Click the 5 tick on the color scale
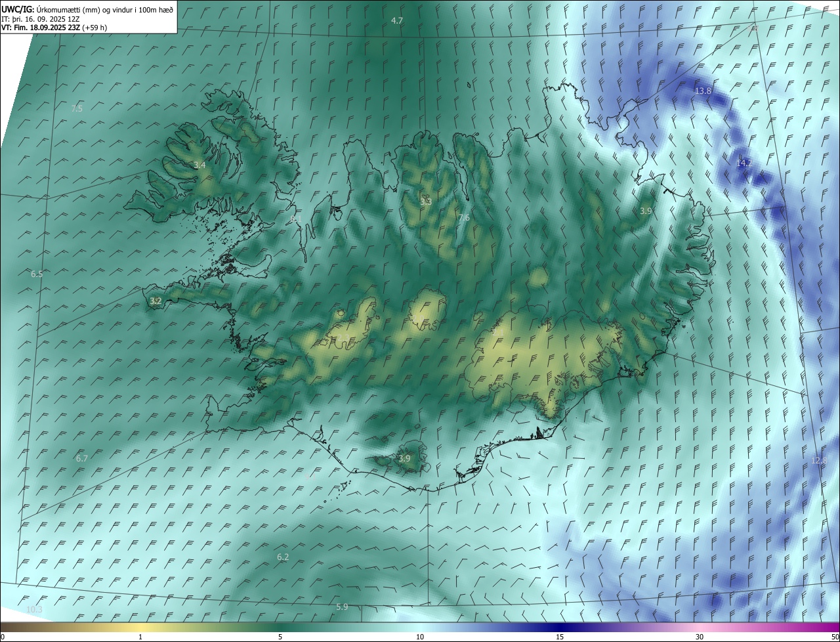The image size is (840, 642). click(x=280, y=637)
